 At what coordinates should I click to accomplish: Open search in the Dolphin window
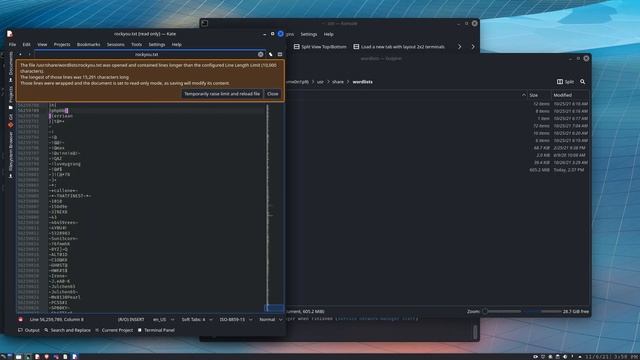click(x=582, y=82)
